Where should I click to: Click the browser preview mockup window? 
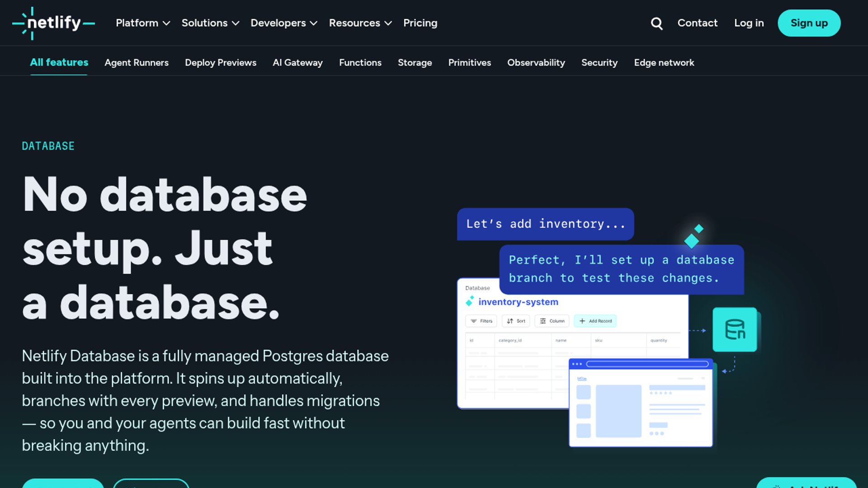pos(641,403)
